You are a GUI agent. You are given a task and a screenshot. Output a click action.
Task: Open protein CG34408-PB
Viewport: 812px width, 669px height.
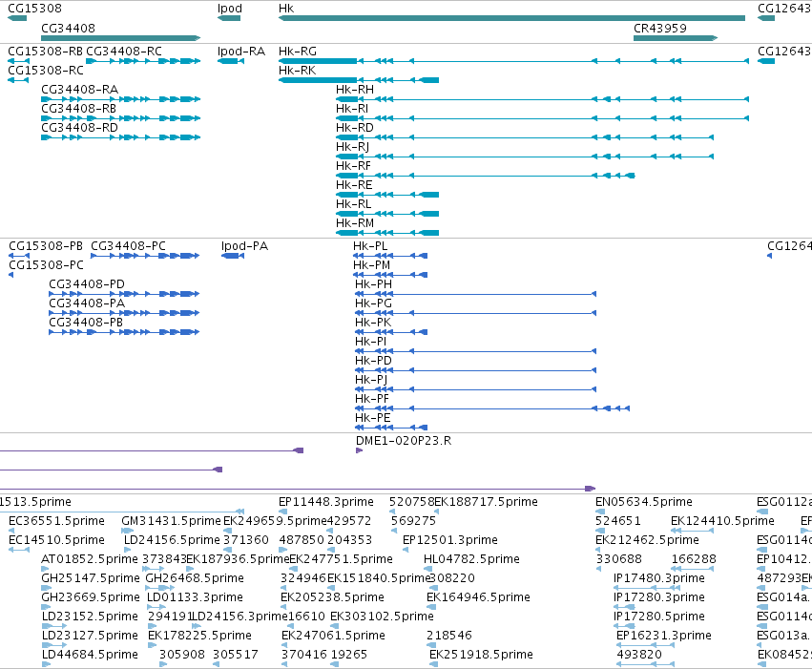point(124,332)
